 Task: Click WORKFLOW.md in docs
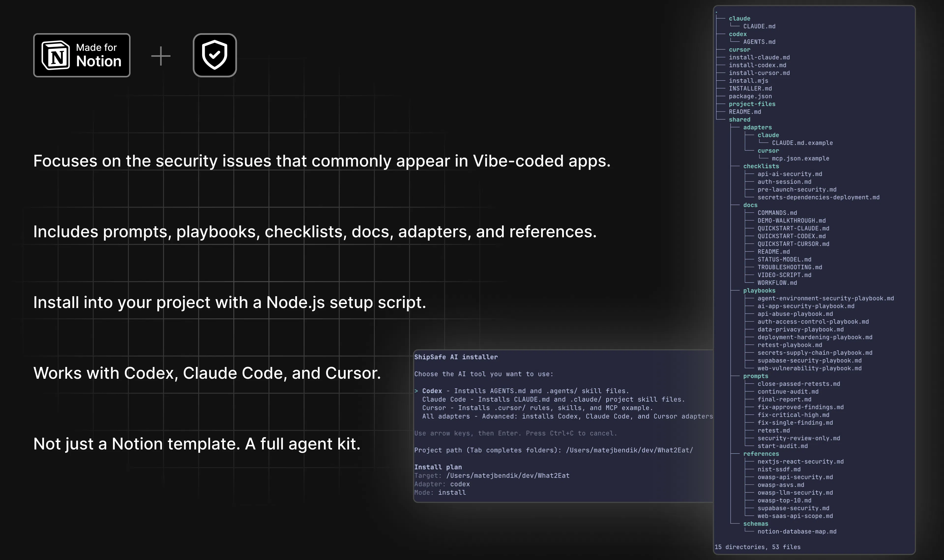point(777,283)
